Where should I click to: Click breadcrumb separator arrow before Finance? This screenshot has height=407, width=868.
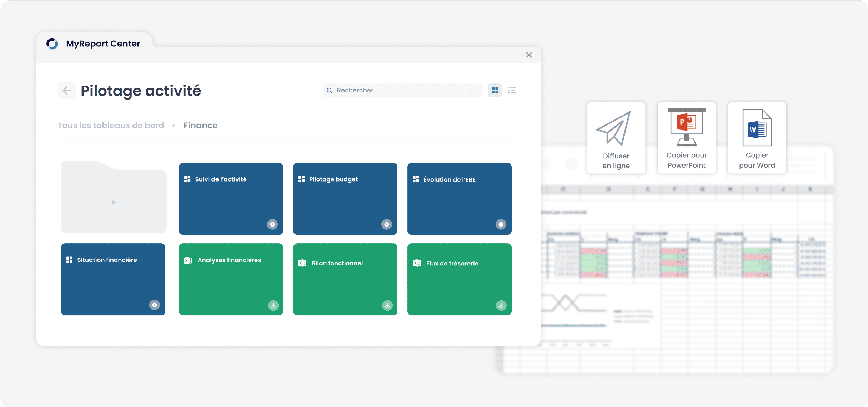click(174, 126)
